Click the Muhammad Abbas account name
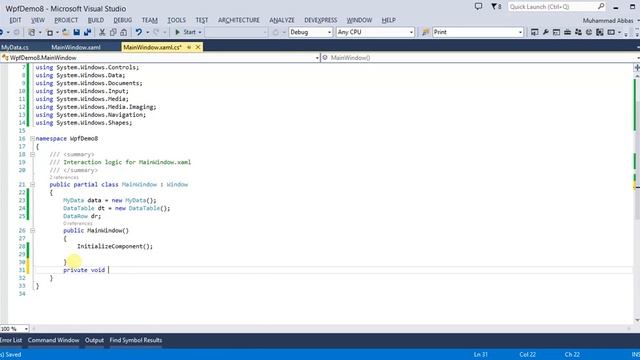 pos(608,20)
